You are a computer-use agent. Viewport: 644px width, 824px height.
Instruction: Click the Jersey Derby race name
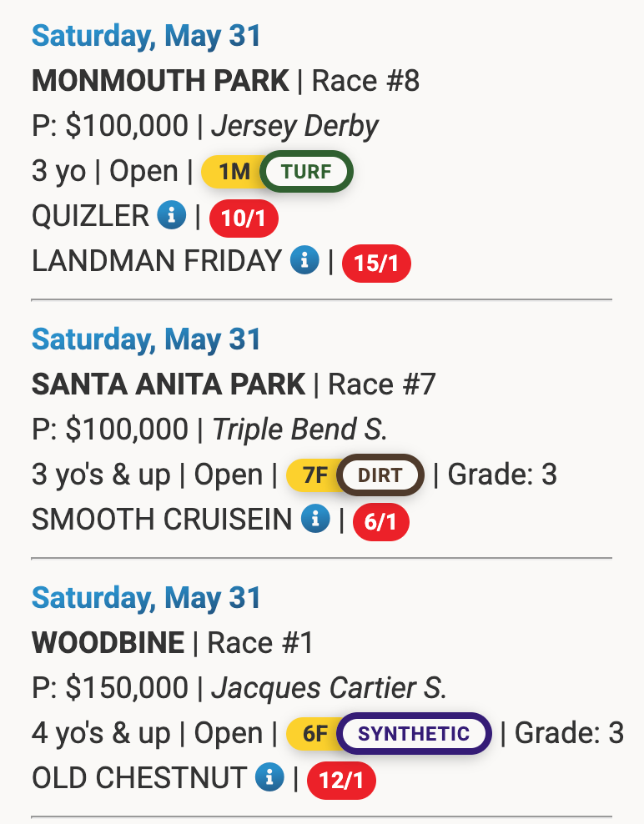295,127
